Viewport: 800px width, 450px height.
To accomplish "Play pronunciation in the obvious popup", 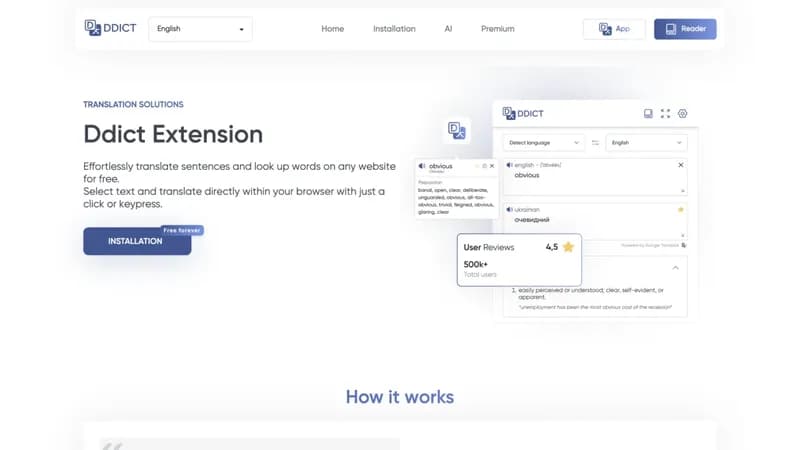I will pos(422,166).
